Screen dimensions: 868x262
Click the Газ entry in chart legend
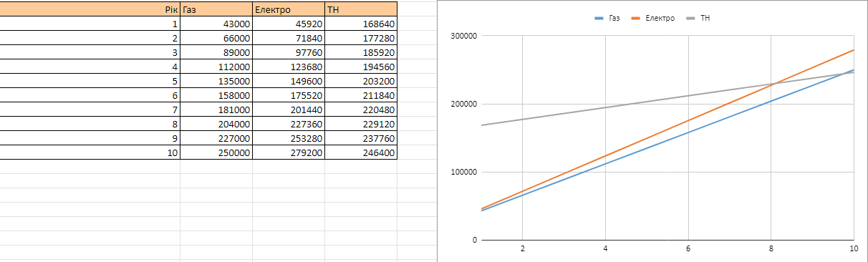tap(607, 17)
